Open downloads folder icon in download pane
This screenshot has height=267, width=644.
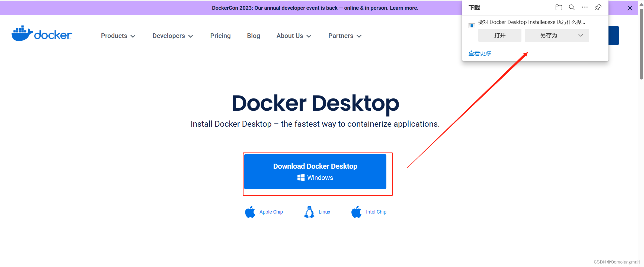pos(559,7)
